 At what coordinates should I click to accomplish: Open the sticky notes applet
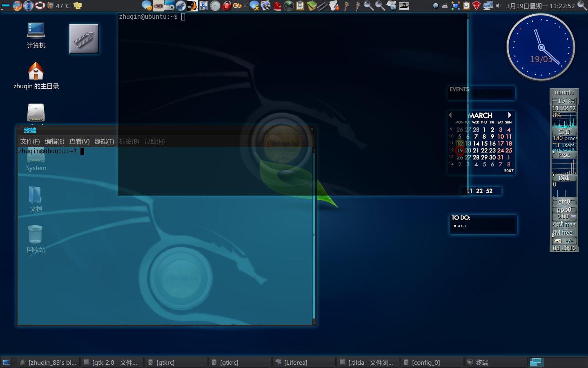click(78, 6)
